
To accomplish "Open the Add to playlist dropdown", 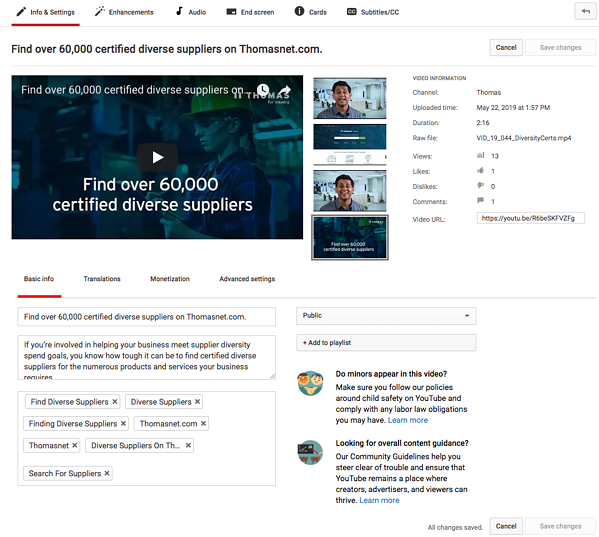I will click(x=386, y=343).
